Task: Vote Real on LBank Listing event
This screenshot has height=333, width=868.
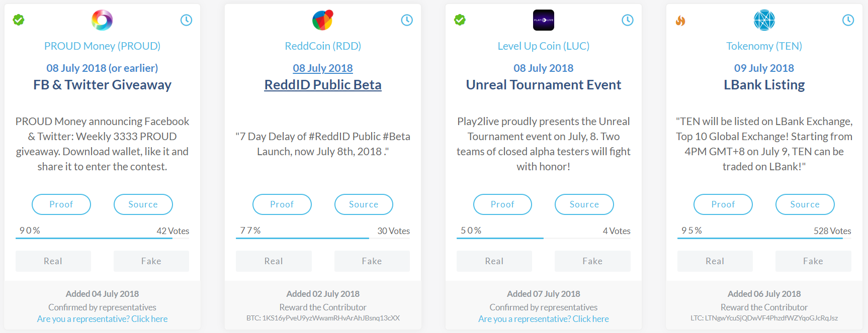Action: tap(715, 261)
